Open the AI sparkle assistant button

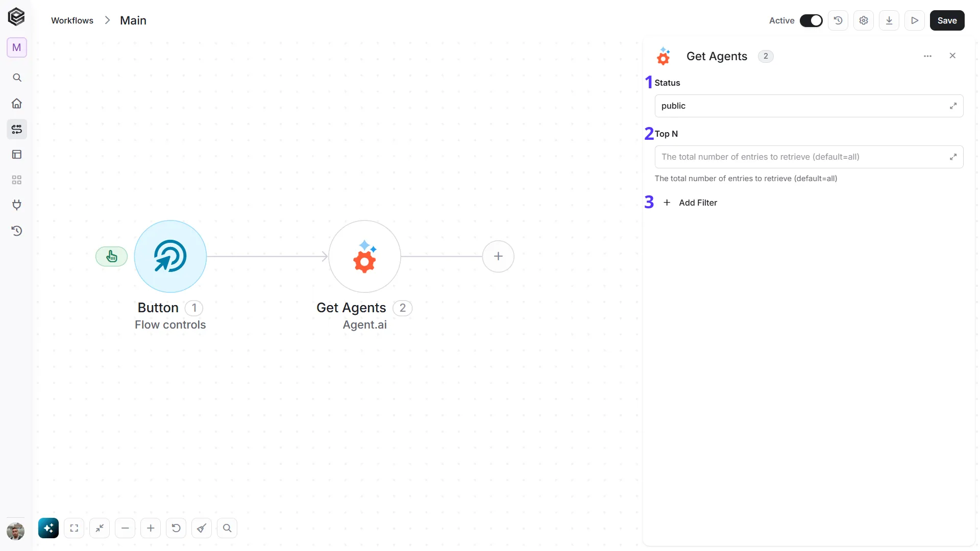(x=48, y=528)
